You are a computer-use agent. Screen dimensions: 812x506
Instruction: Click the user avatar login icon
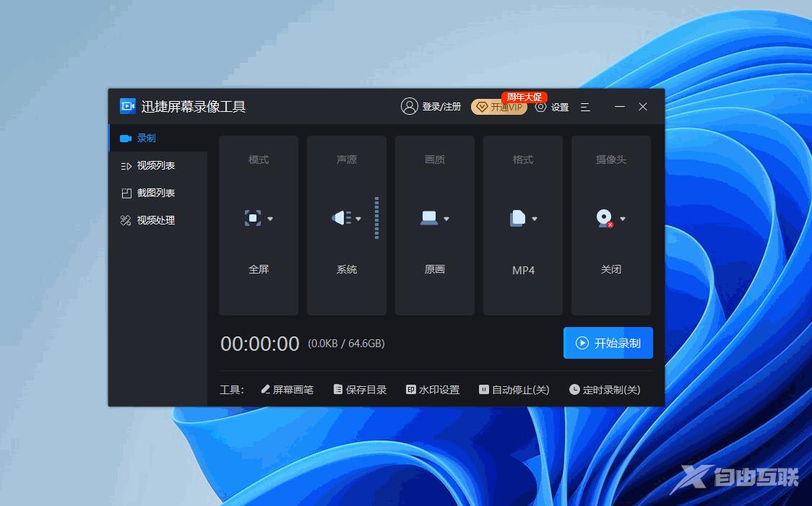409,106
